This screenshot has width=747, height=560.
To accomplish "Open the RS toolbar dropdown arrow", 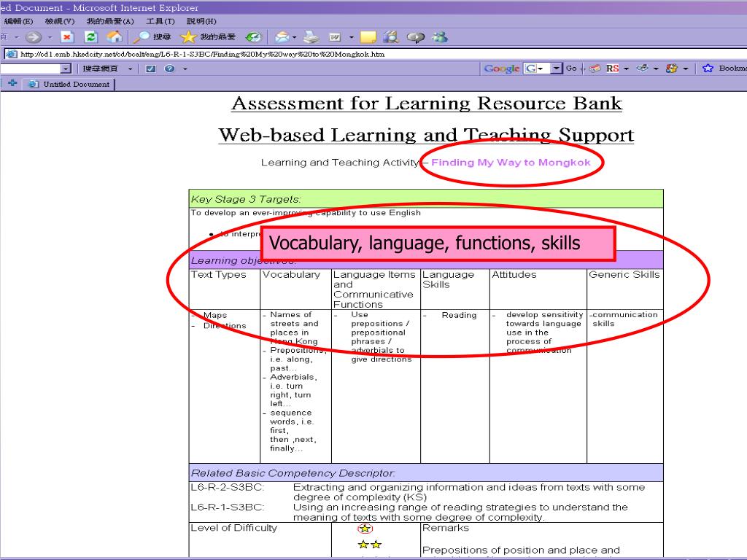I will (x=626, y=69).
